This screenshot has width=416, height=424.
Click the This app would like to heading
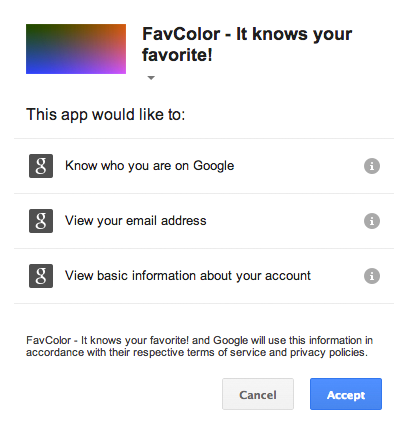[105, 114]
